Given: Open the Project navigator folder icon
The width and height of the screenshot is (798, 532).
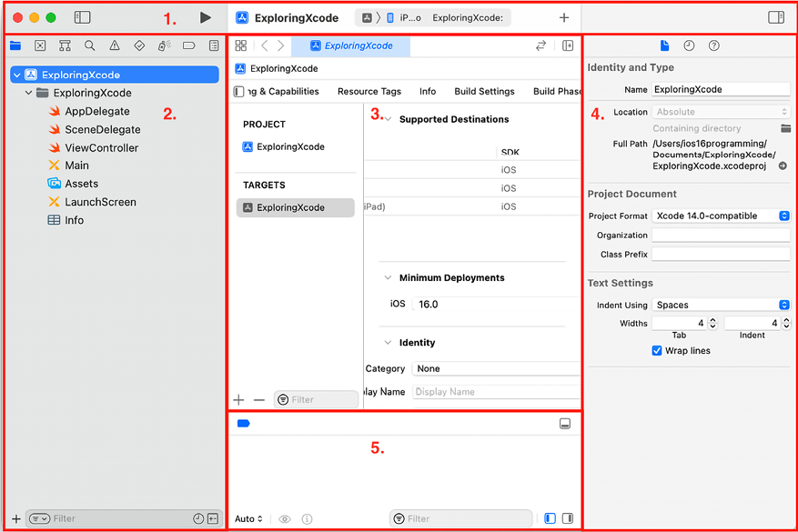Looking at the screenshot, I should coord(15,45).
